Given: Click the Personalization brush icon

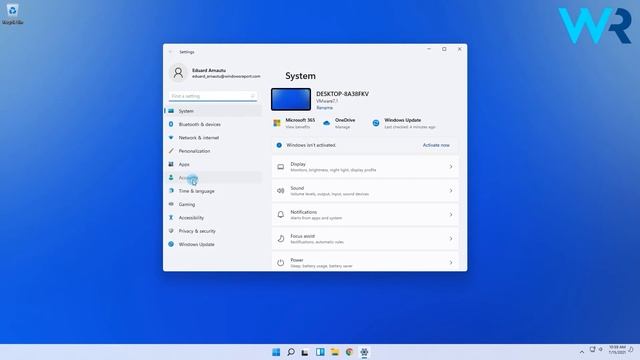Looking at the screenshot, I should 171,151.
